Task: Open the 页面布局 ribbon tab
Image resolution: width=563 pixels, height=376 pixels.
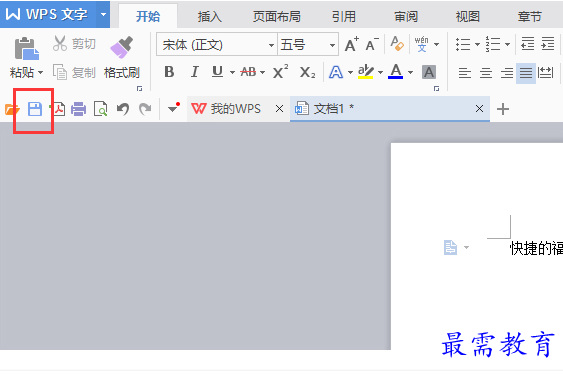Action: click(276, 17)
